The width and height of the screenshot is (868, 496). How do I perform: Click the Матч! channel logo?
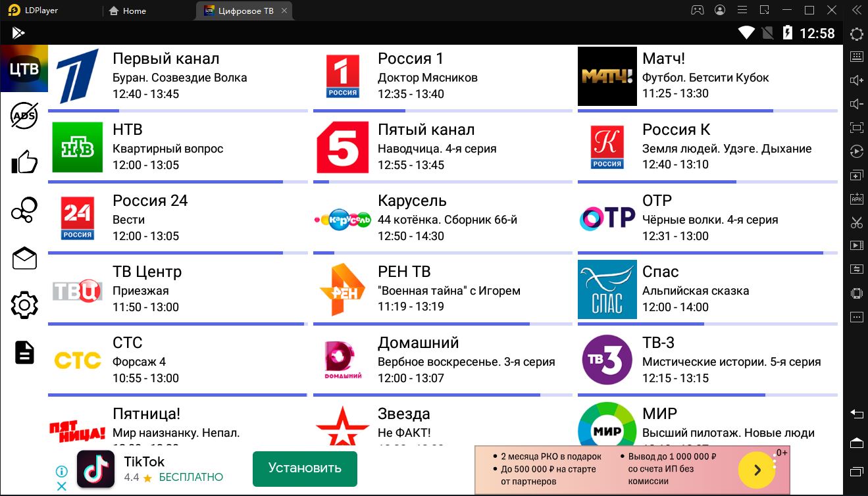click(607, 76)
